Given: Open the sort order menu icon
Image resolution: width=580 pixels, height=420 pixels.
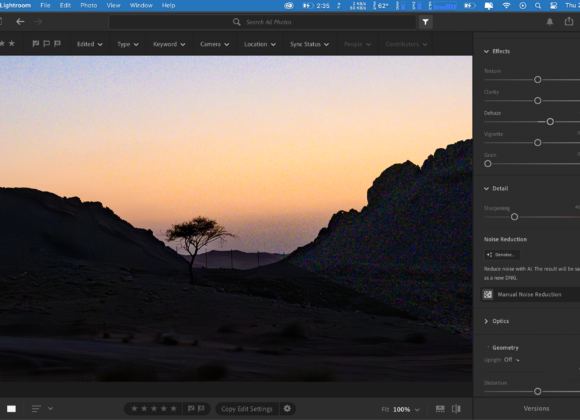Looking at the screenshot, I should (x=36, y=409).
